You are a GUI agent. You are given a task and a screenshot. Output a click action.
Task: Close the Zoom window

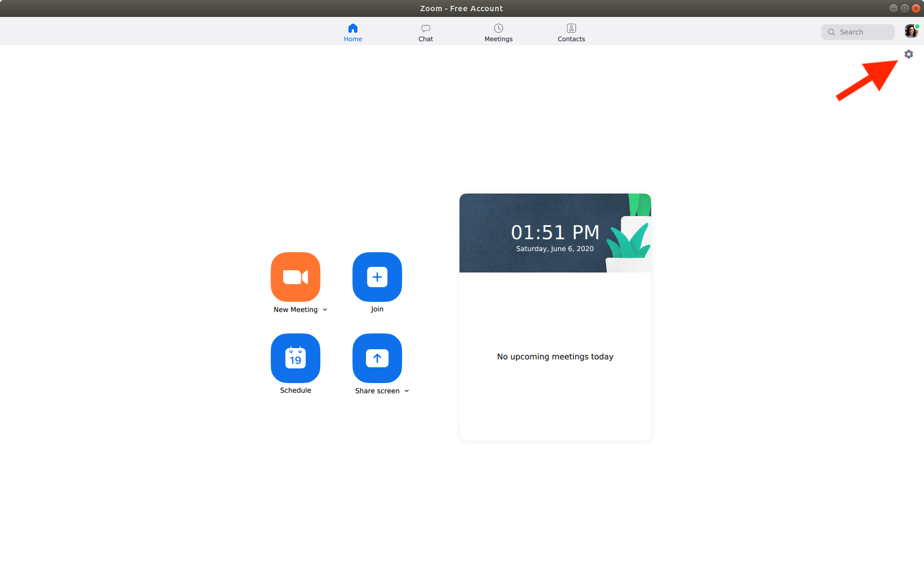click(916, 8)
